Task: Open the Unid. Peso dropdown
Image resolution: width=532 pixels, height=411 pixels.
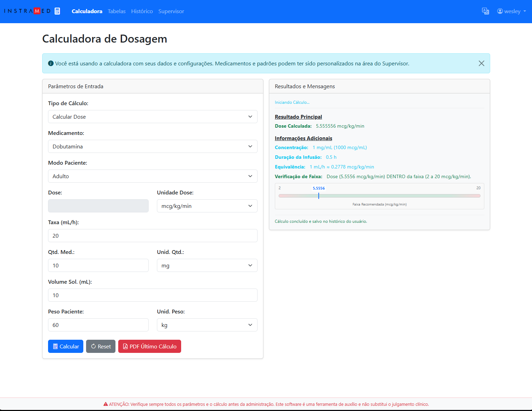Action: [207, 325]
